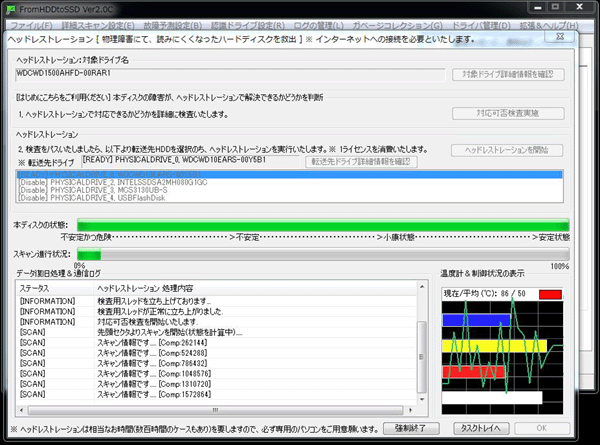The height and width of the screenshot is (445, 600).
Task: Open the ファイル(F) menu
Action: click(31, 26)
